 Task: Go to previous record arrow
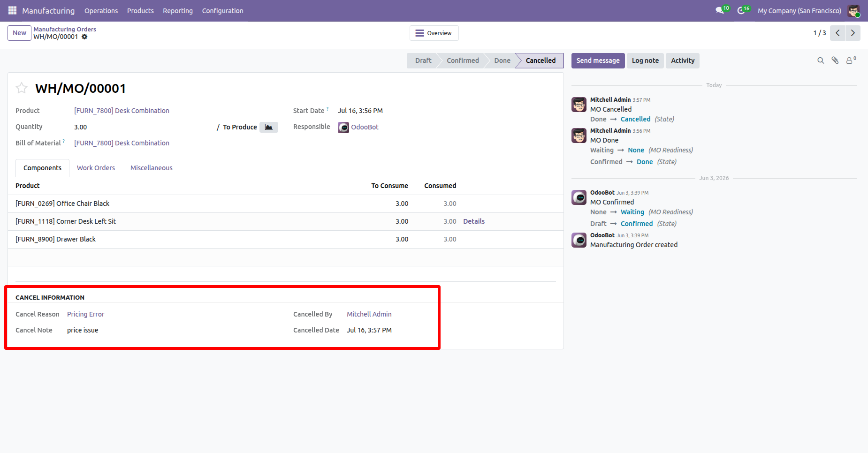[x=838, y=33]
